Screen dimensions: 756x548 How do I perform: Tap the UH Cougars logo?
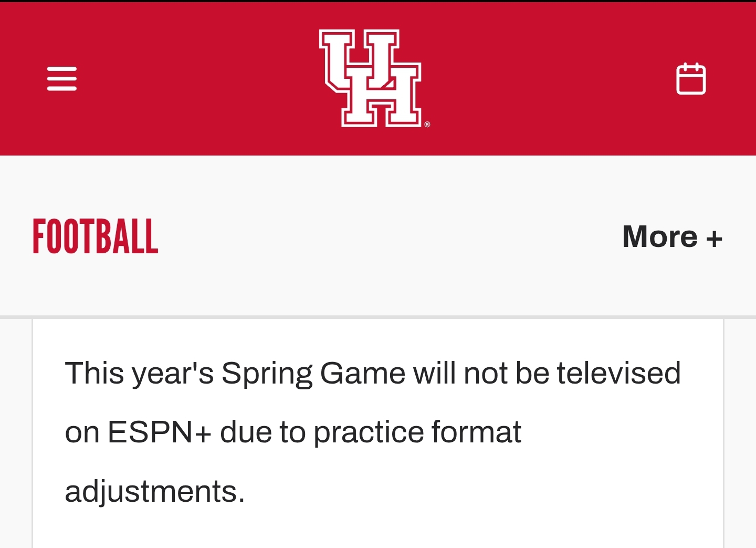click(x=373, y=78)
